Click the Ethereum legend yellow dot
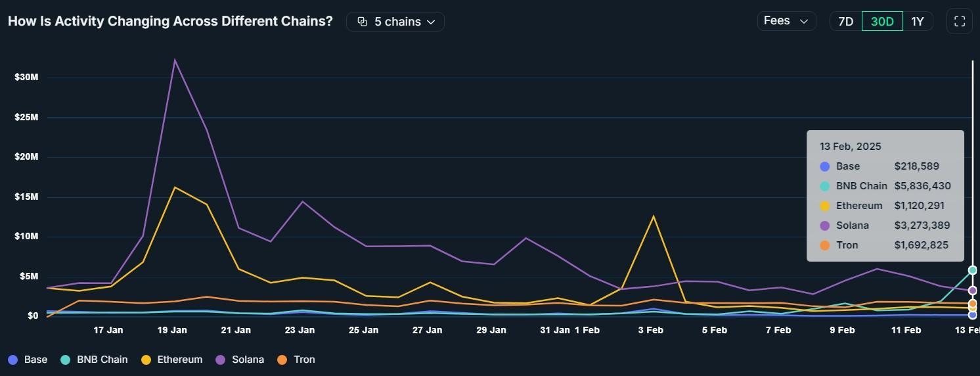This screenshot has height=376, width=980. (x=146, y=360)
